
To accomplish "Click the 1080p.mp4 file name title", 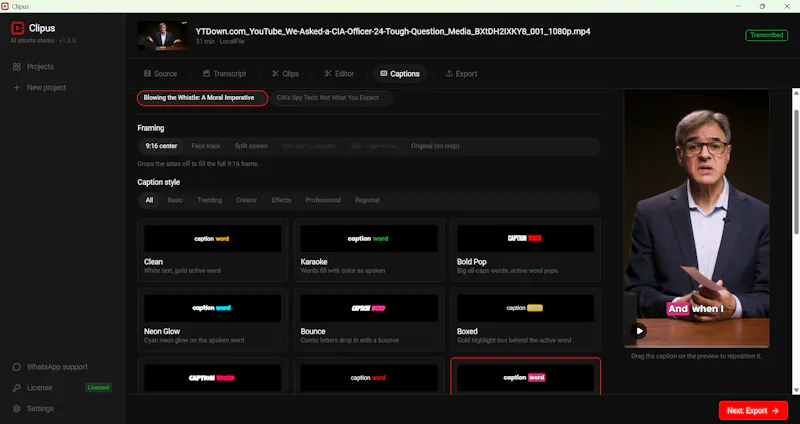I will point(393,31).
